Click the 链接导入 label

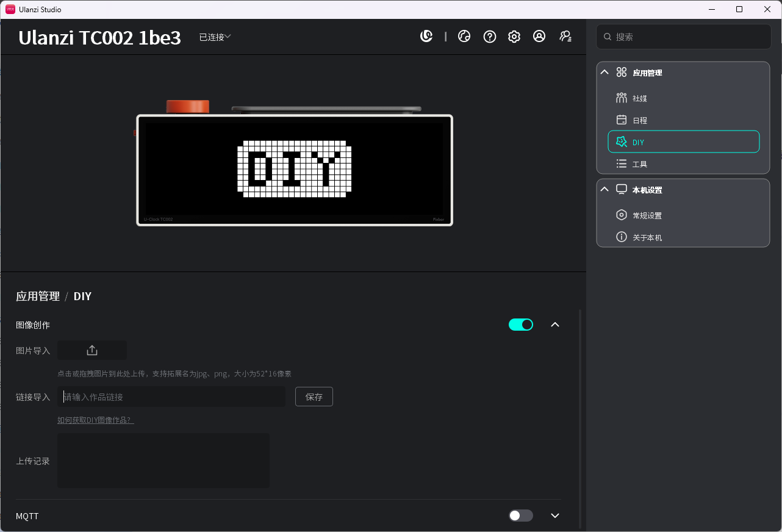33,397
